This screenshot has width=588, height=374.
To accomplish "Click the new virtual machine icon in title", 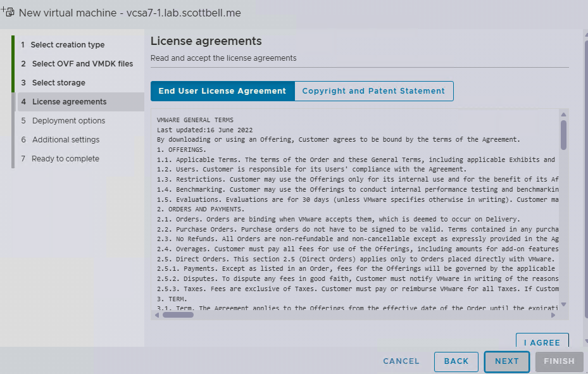I will [x=8, y=11].
